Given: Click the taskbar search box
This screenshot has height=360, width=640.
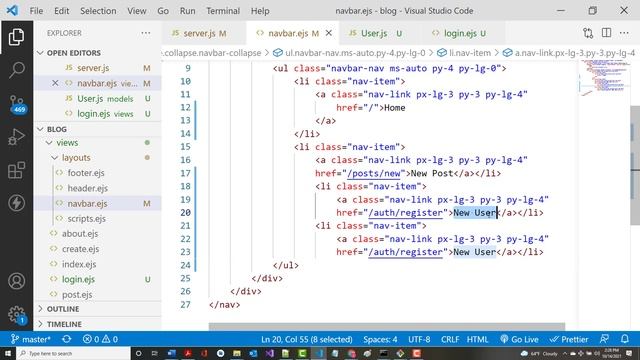Looking at the screenshot, I should click(x=73, y=353).
